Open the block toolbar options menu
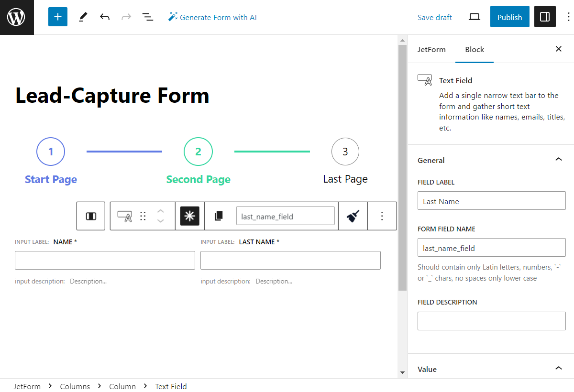 click(x=382, y=216)
